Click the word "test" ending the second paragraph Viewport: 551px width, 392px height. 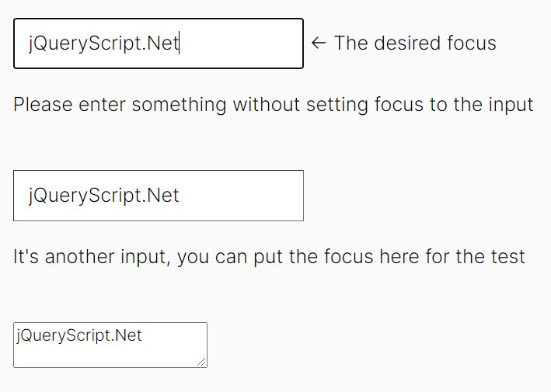[508, 257]
